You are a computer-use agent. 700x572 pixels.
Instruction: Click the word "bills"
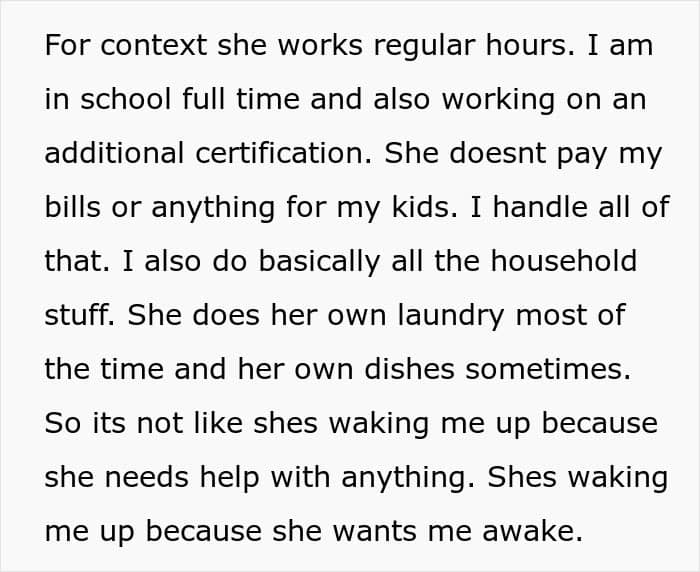tap(72, 209)
